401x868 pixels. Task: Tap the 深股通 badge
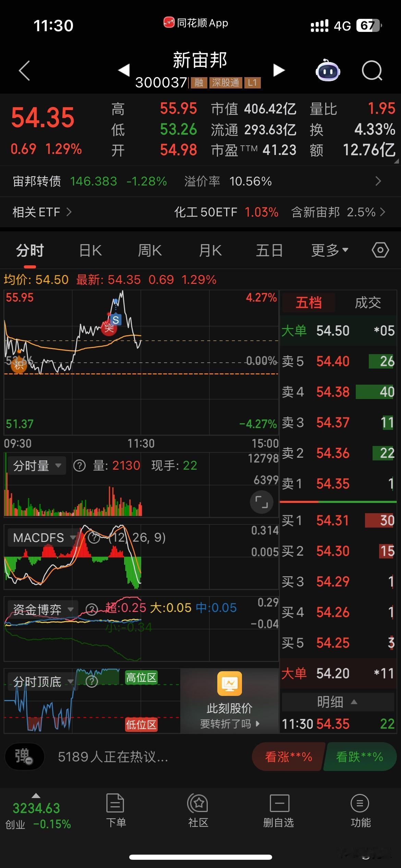tap(226, 83)
